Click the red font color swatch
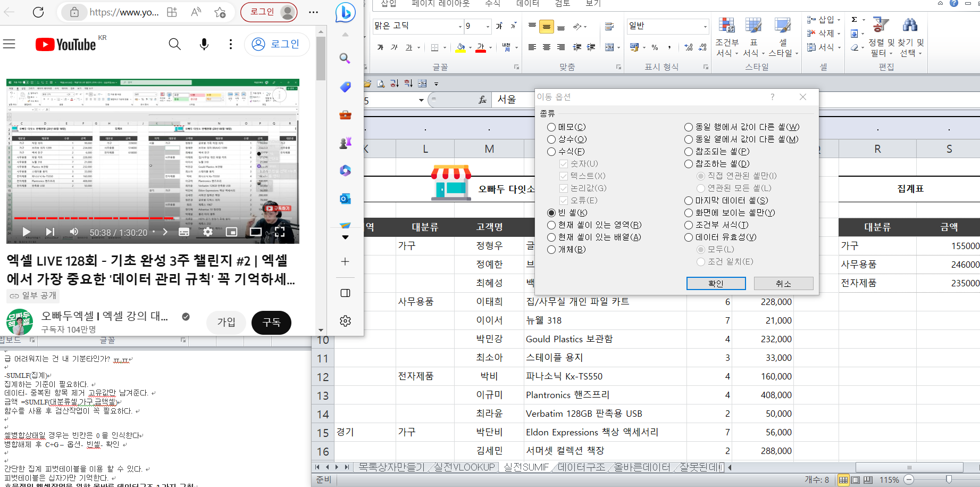Image resolution: width=980 pixels, height=487 pixels. pos(481,48)
